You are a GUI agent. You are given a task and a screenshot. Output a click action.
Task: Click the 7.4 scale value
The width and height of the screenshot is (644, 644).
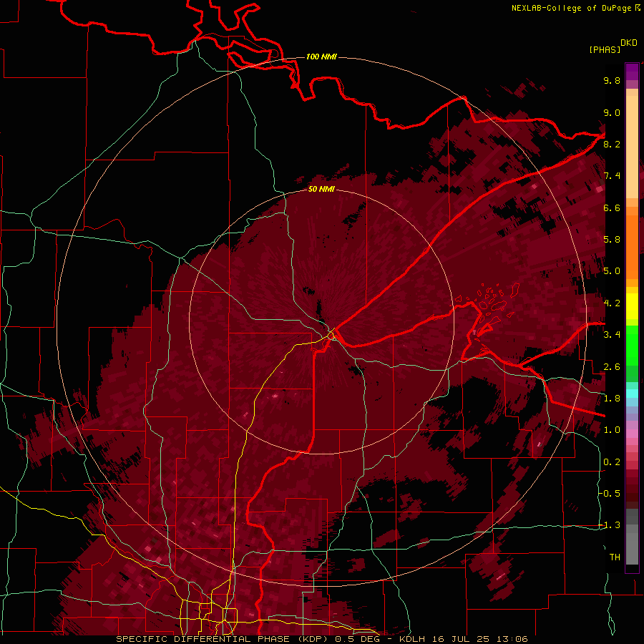point(612,176)
